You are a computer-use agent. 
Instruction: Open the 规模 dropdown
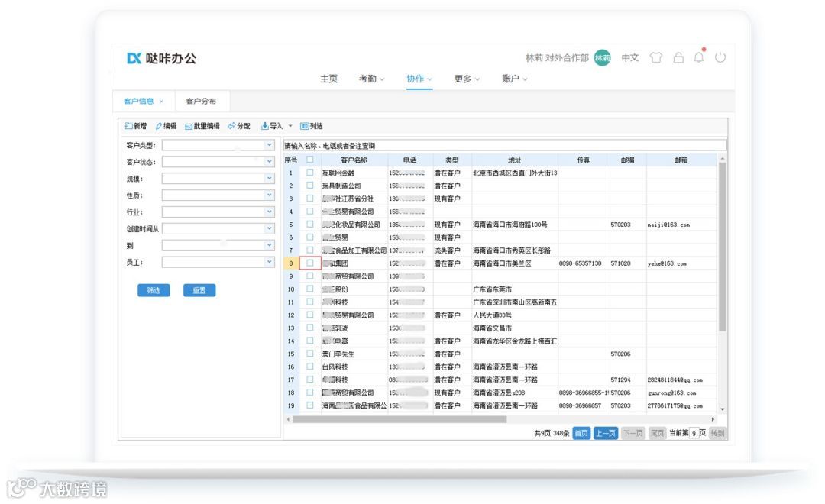[270, 179]
